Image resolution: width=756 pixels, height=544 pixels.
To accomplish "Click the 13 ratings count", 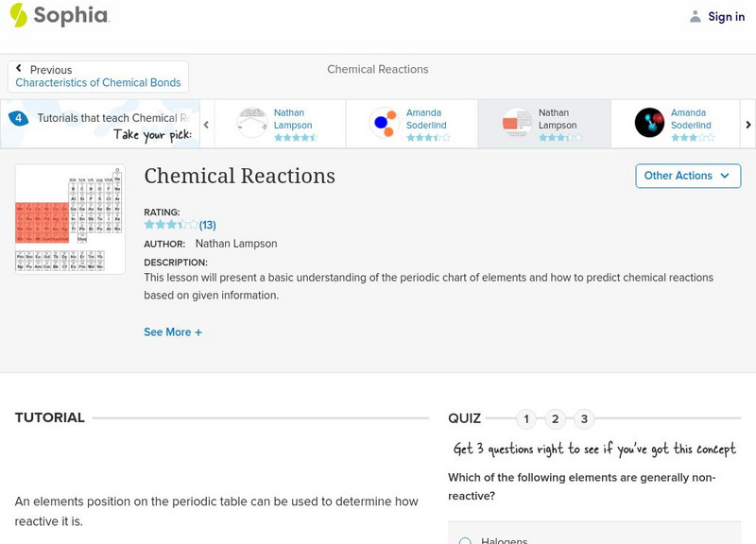I will click(x=208, y=225).
